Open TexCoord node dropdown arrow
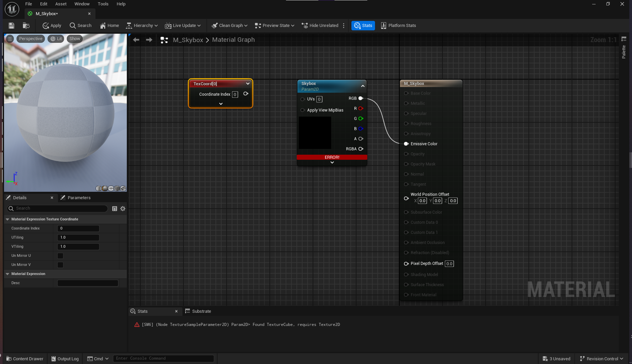632x364 pixels. coord(248,84)
